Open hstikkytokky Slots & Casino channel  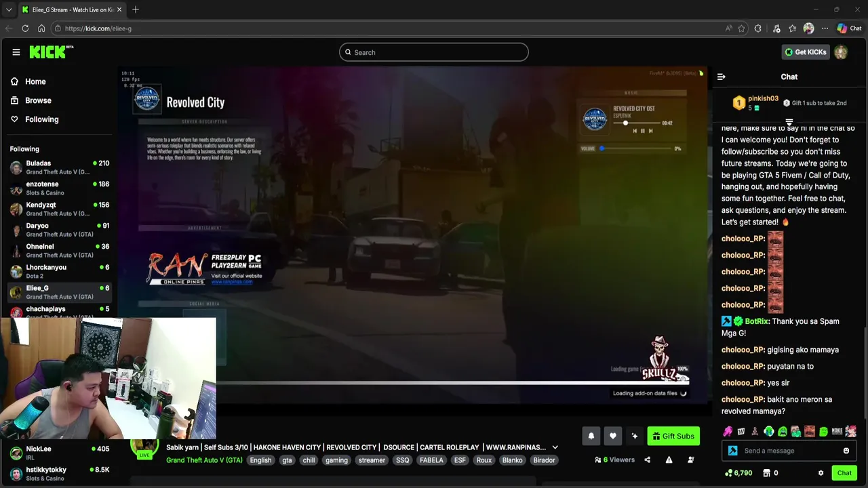tap(60, 474)
